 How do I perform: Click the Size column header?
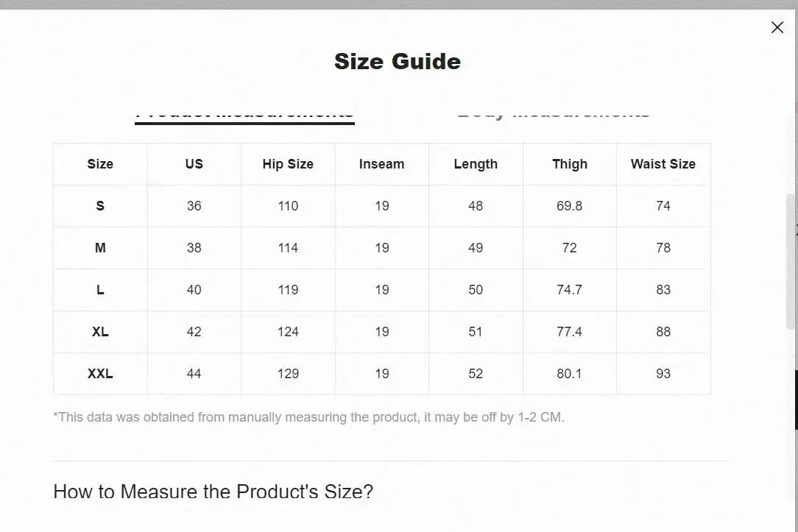[x=99, y=164]
